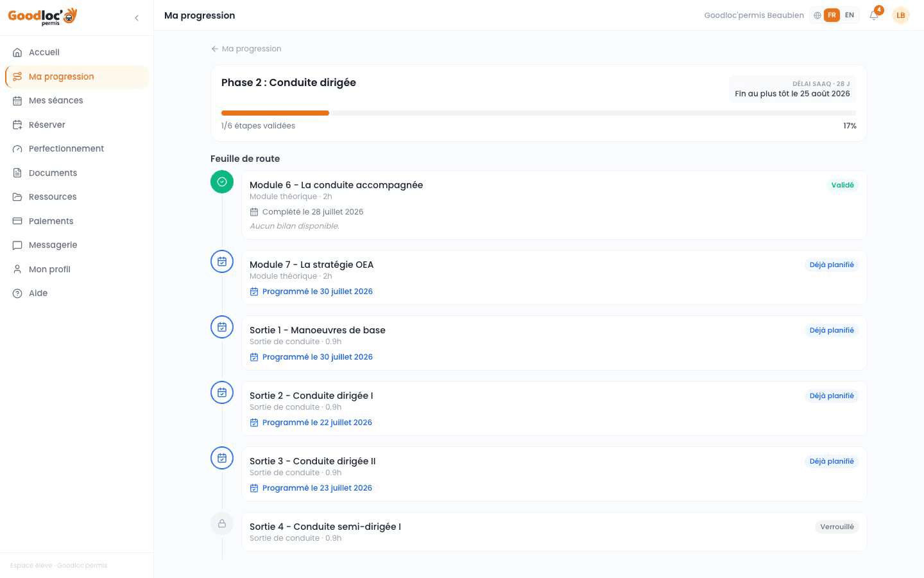924x578 pixels.
Task: Click the green validated check icon for Module 6
Action: click(x=222, y=182)
